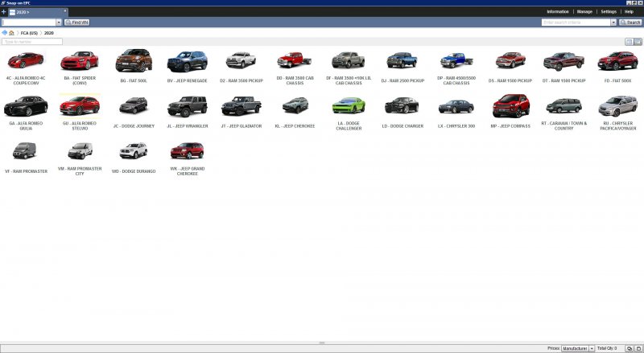Choose WD Dodge Durango
The image size is (644, 353).
coord(134,157)
